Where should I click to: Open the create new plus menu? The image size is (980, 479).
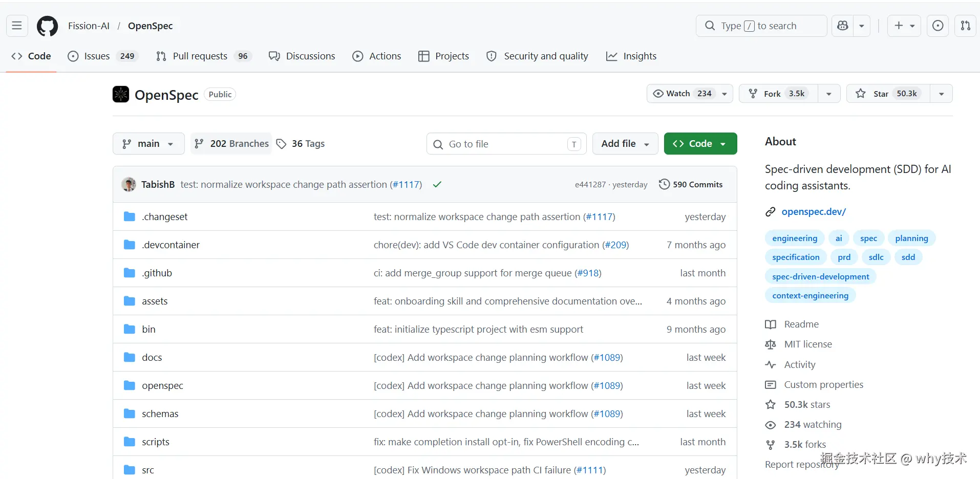point(904,26)
